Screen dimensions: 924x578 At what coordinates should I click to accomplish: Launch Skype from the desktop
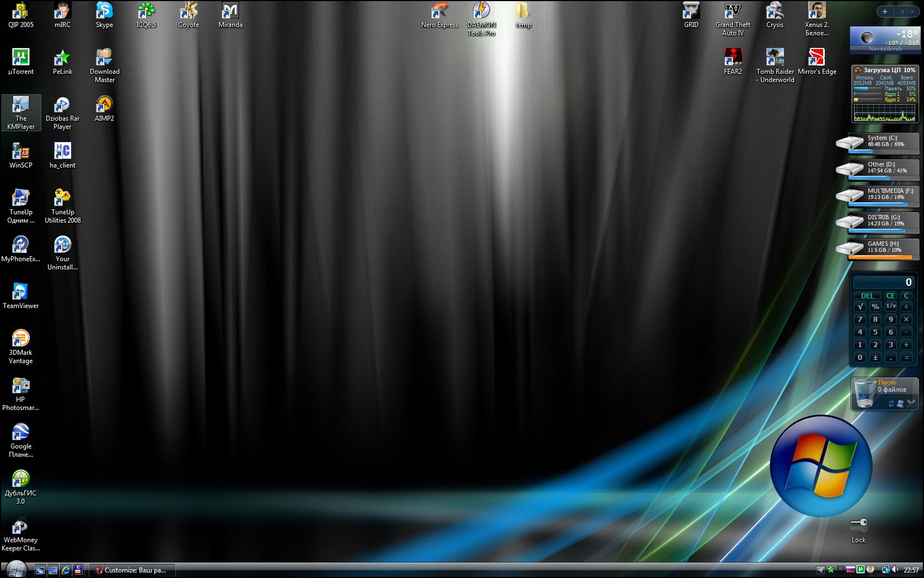(104, 11)
